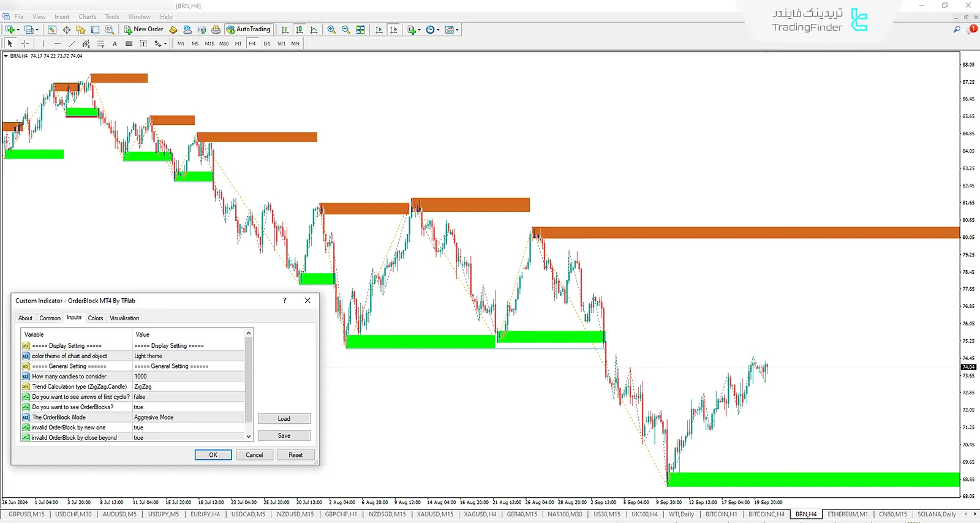Click the Reset button

point(295,455)
